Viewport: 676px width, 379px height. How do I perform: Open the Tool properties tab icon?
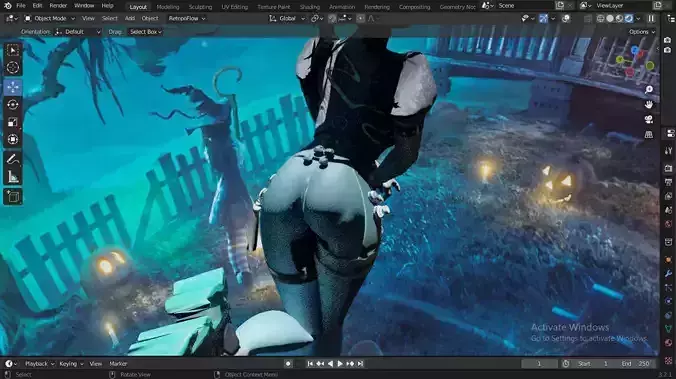coord(669,150)
